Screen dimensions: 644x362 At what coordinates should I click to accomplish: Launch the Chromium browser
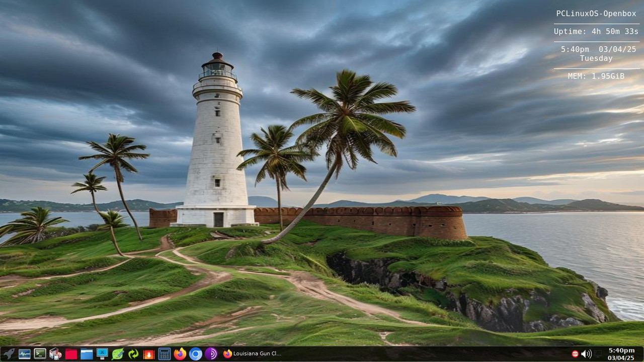pos(196,354)
